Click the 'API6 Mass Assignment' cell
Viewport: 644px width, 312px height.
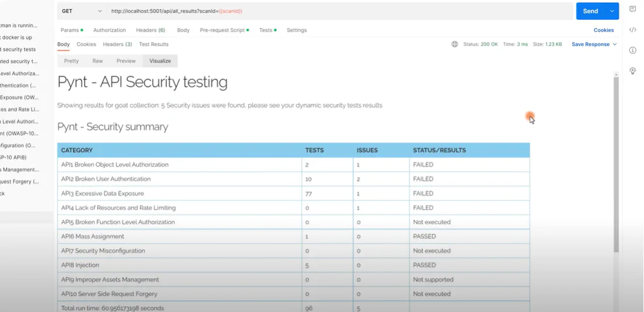coord(180,236)
